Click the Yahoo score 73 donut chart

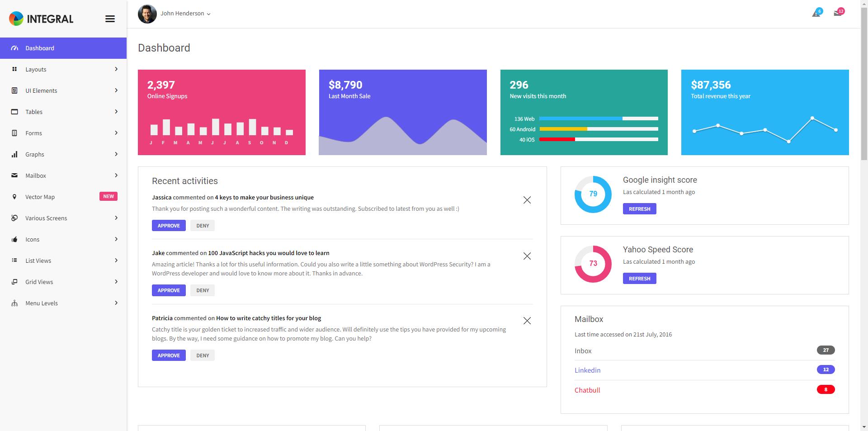pyautogui.click(x=593, y=264)
